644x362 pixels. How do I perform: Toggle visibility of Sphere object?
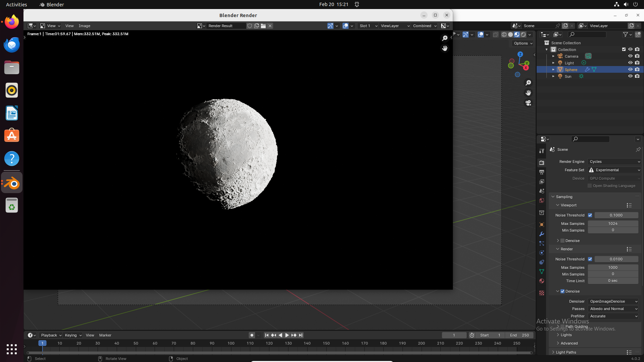tap(629, 69)
